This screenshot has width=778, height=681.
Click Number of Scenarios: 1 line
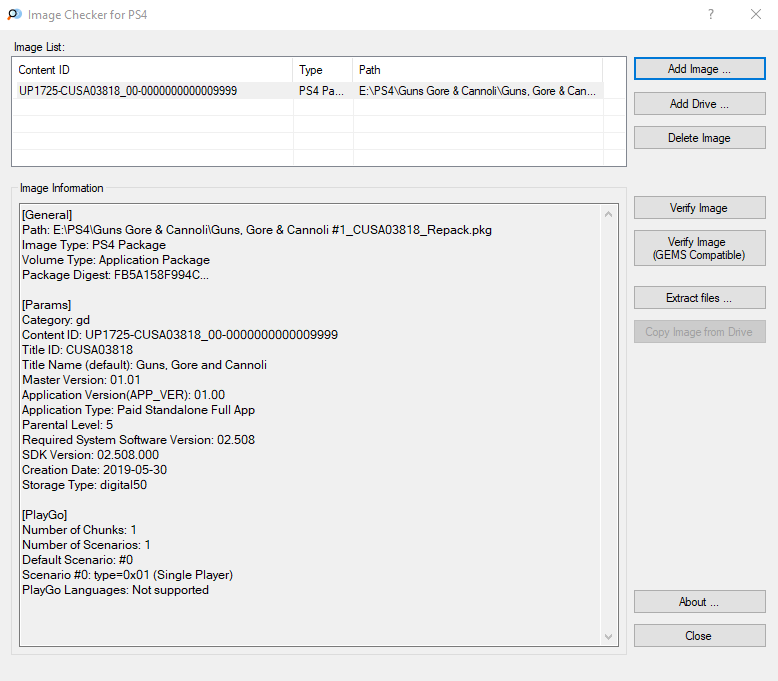[86, 545]
